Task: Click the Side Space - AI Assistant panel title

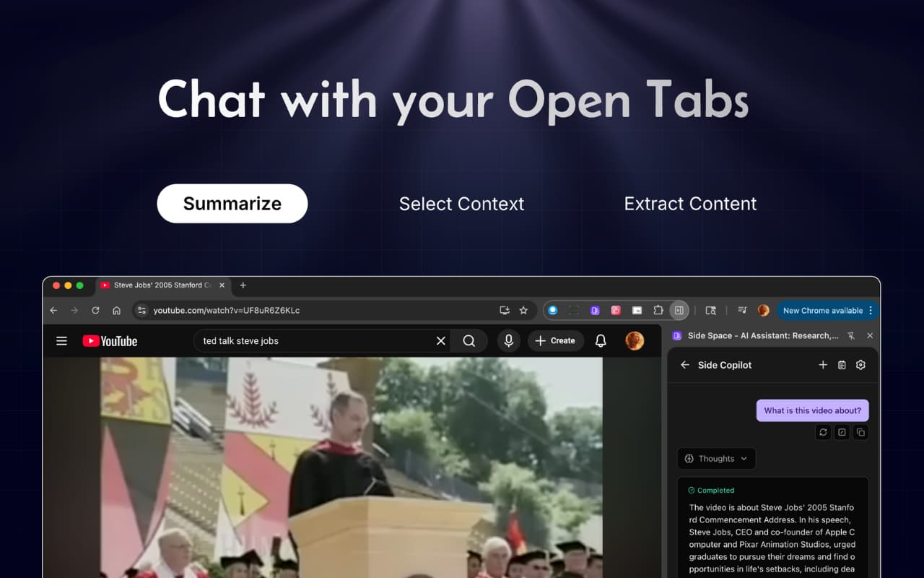Action: [x=763, y=336]
